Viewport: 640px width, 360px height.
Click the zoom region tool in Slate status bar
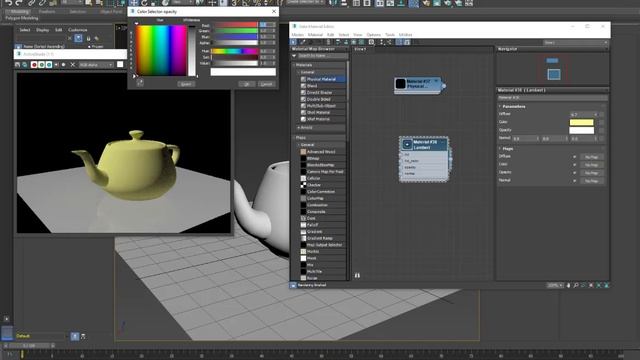click(x=583, y=285)
